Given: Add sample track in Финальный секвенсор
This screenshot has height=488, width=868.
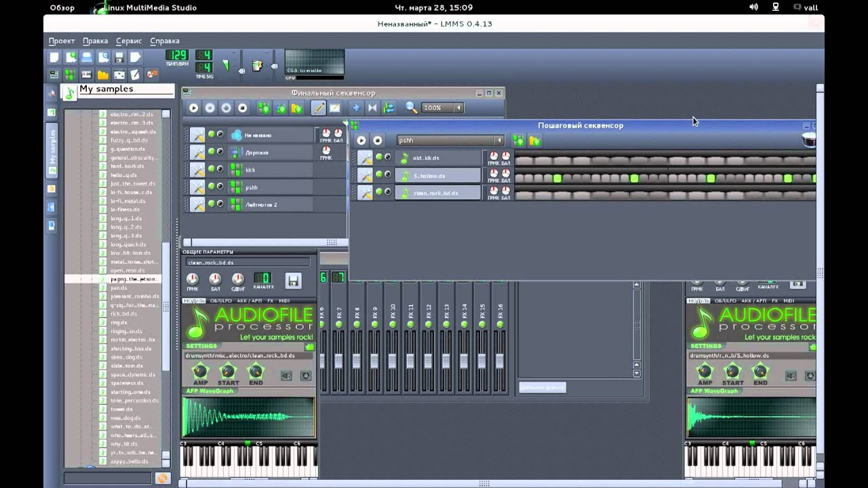Looking at the screenshot, I should [x=280, y=108].
